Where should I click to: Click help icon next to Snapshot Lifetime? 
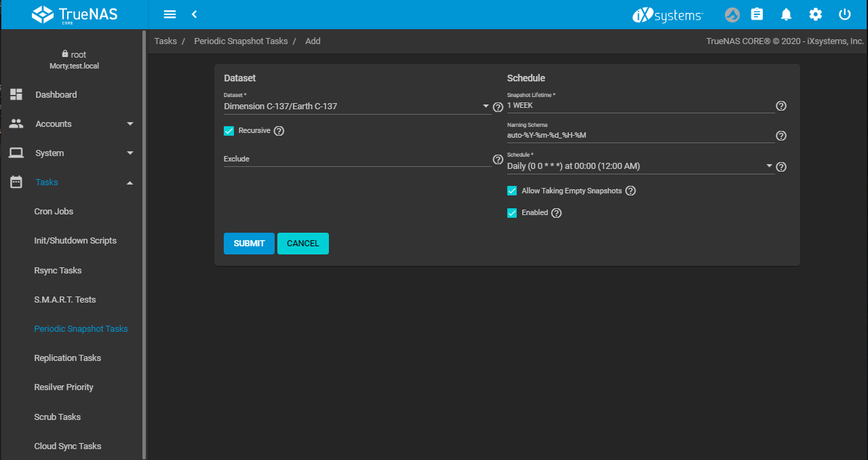(781, 106)
